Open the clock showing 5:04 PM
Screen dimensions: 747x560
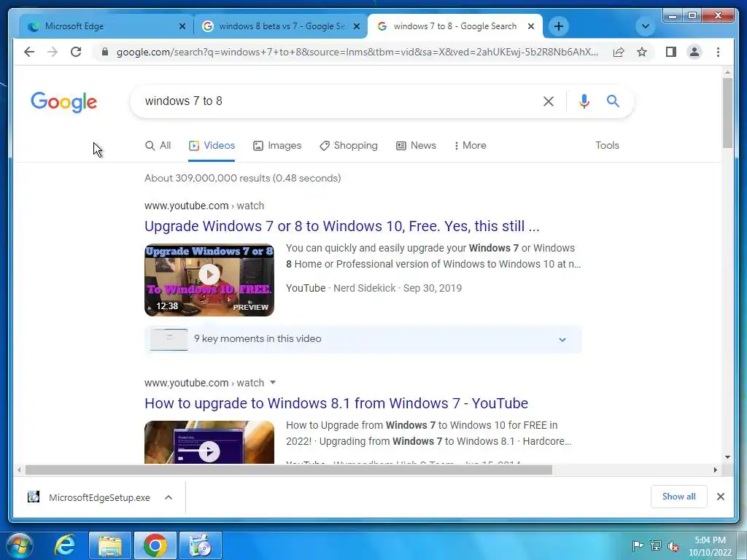[710, 546]
